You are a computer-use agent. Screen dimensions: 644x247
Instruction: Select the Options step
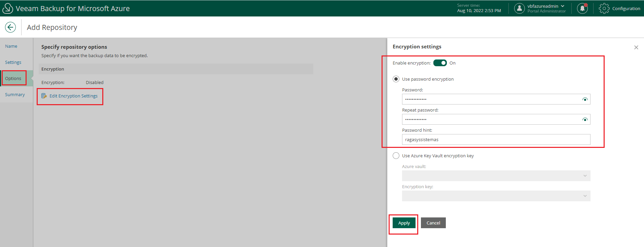click(13, 78)
